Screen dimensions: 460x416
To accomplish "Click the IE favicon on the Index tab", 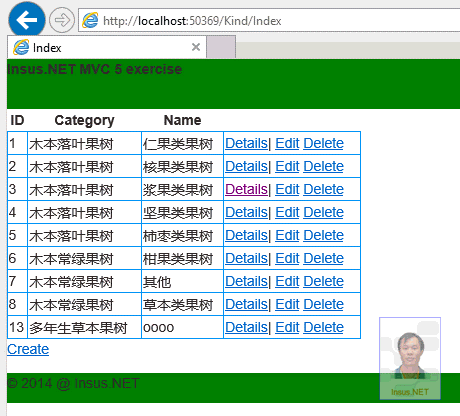I will click(21, 47).
